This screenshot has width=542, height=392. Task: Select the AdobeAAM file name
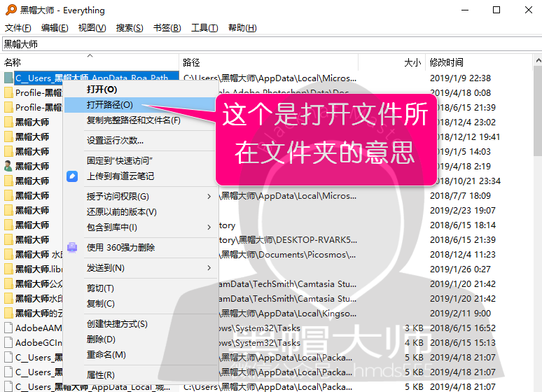tap(39, 328)
